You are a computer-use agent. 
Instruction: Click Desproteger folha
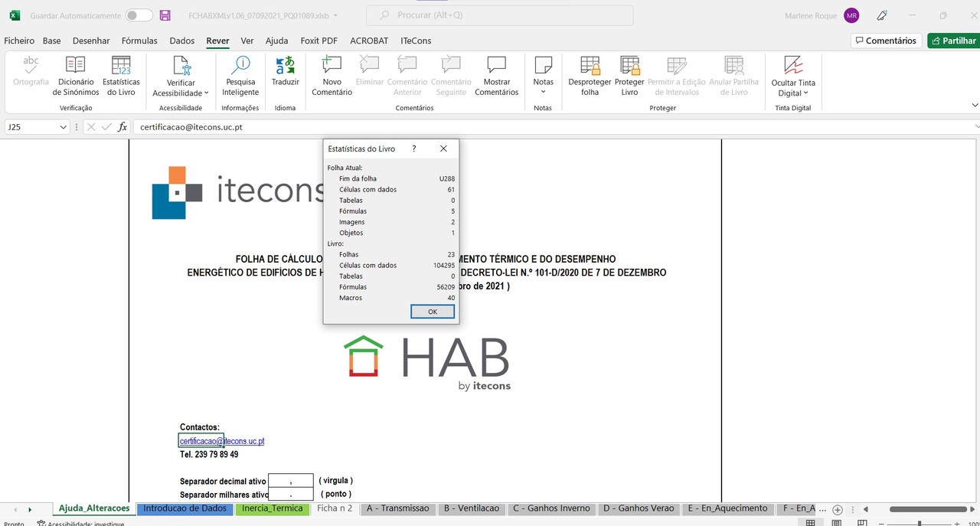(590, 75)
